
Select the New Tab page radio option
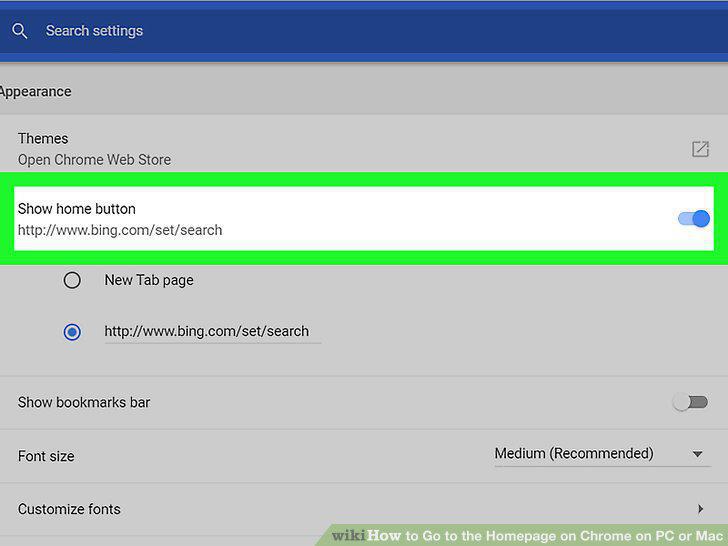tap(72, 280)
